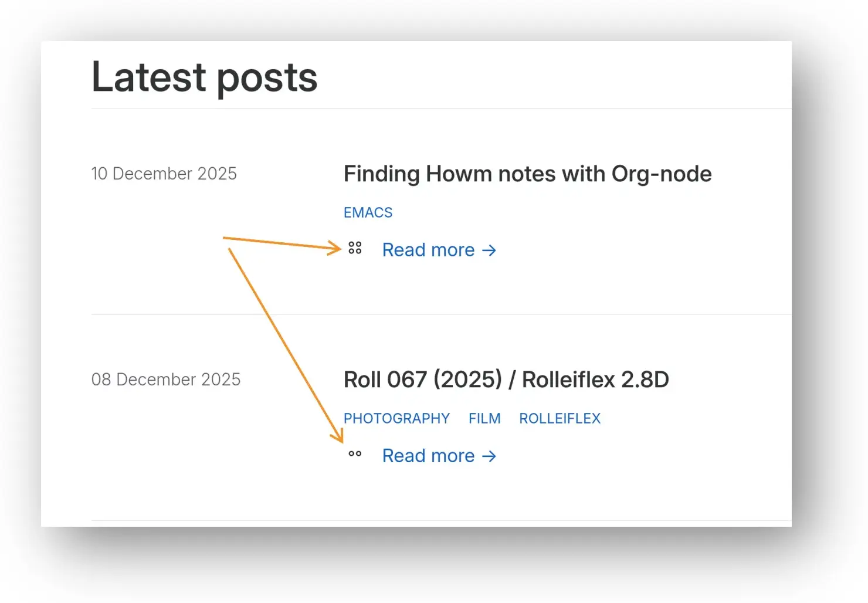868x603 pixels.
Task: Select the ROLLEIFLEX tag
Action: (x=560, y=418)
